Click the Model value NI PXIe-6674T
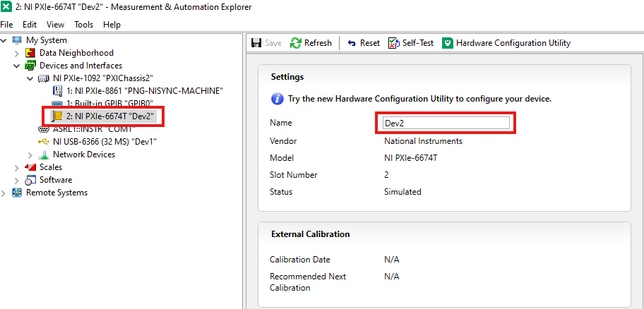This screenshot has height=309, width=644. click(x=412, y=158)
